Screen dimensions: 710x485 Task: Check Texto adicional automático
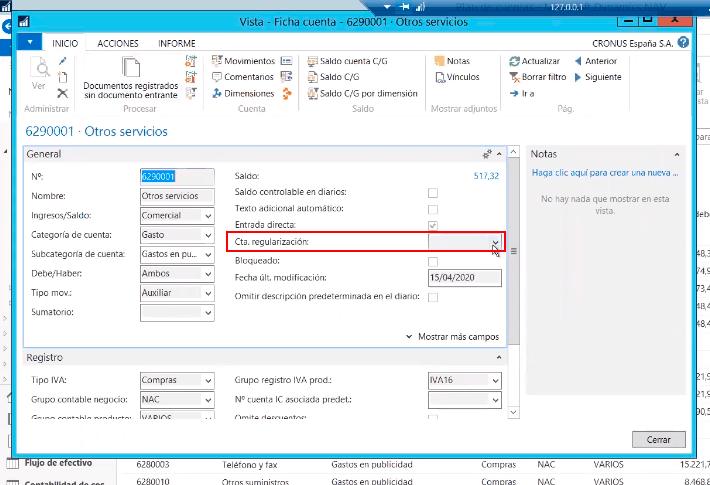point(433,209)
